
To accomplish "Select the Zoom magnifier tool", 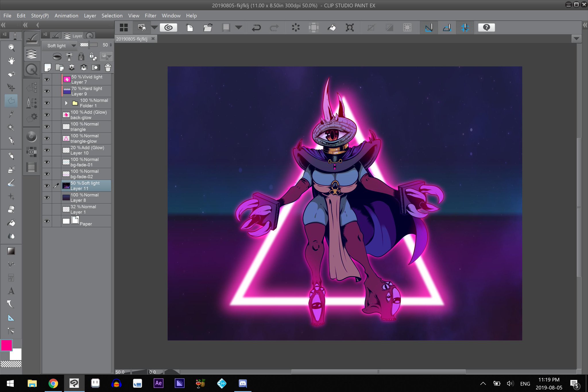I will pyautogui.click(x=11, y=47).
